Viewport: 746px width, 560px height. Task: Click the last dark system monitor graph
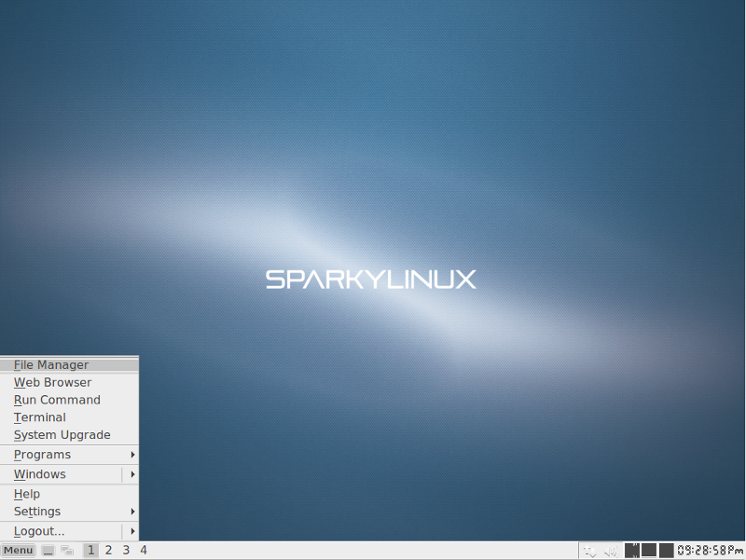pyautogui.click(x=666, y=551)
